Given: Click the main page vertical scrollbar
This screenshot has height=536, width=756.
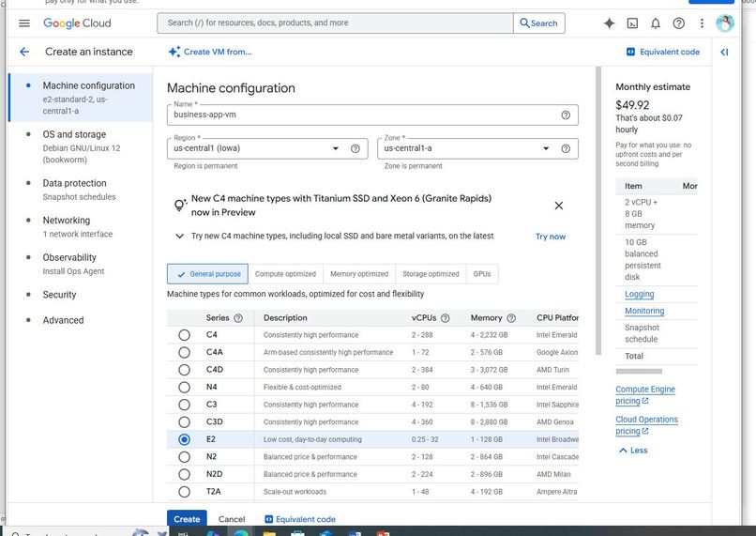Looking at the screenshot, I should (598, 210).
